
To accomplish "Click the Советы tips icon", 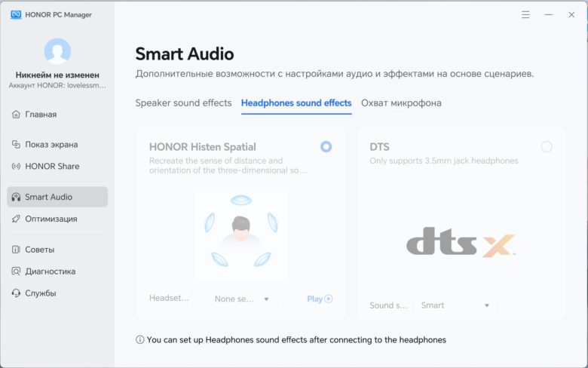I will [x=16, y=250].
